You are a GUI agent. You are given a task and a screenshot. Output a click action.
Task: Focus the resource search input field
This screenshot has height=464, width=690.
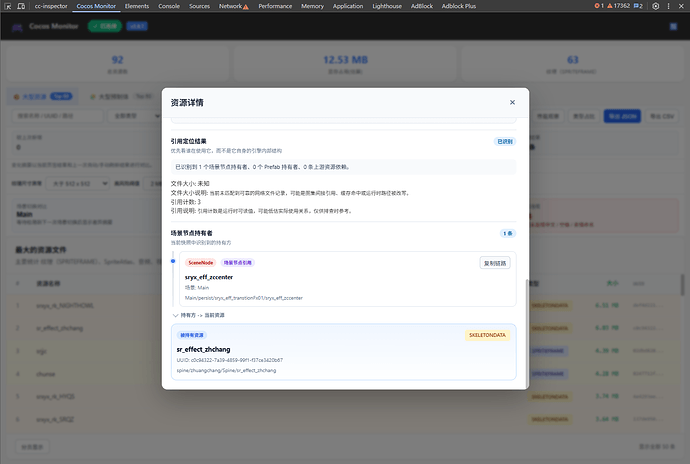[57, 116]
